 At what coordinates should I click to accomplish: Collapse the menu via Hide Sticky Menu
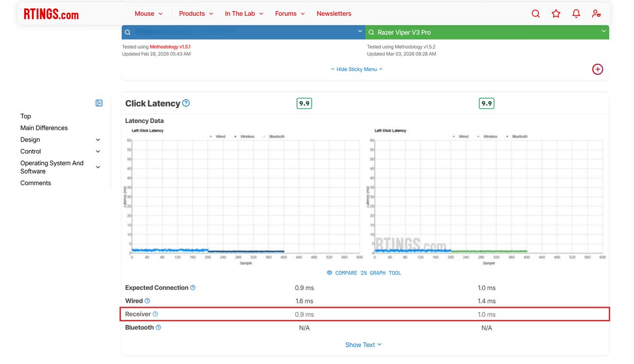(x=357, y=69)
